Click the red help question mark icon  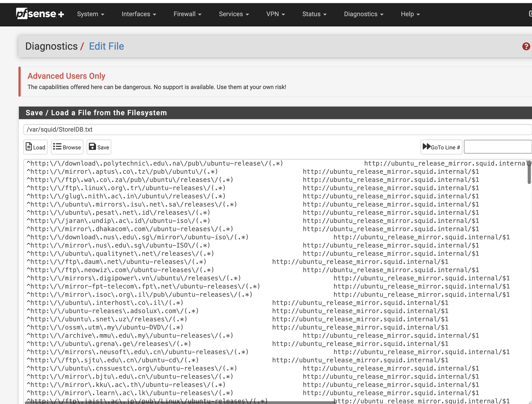click(x=526, y=46)
